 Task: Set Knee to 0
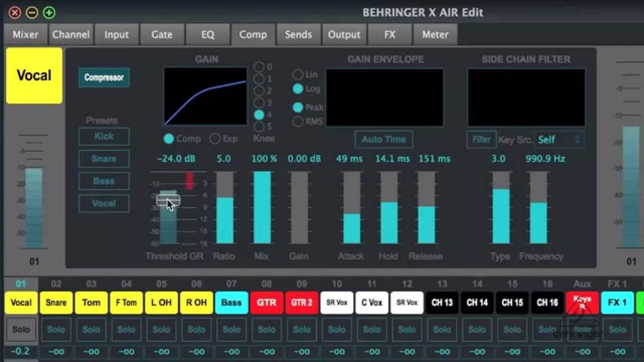click(x=259, y=67)
